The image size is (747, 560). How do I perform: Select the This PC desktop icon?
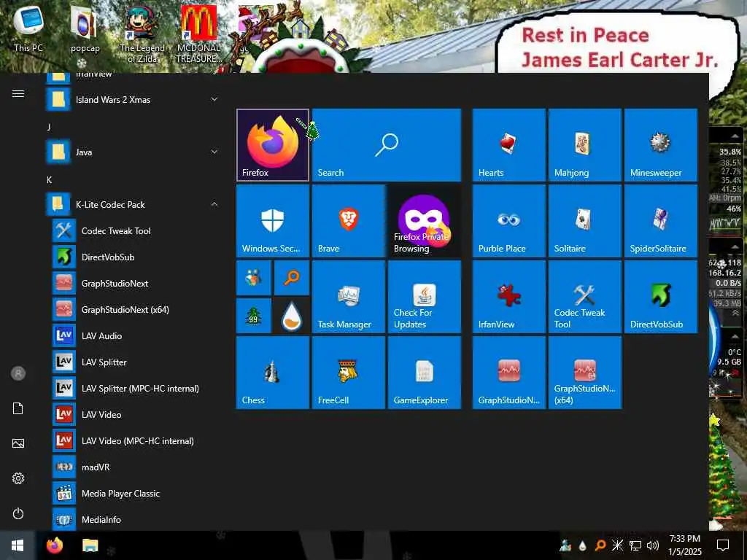click(28, 28)
